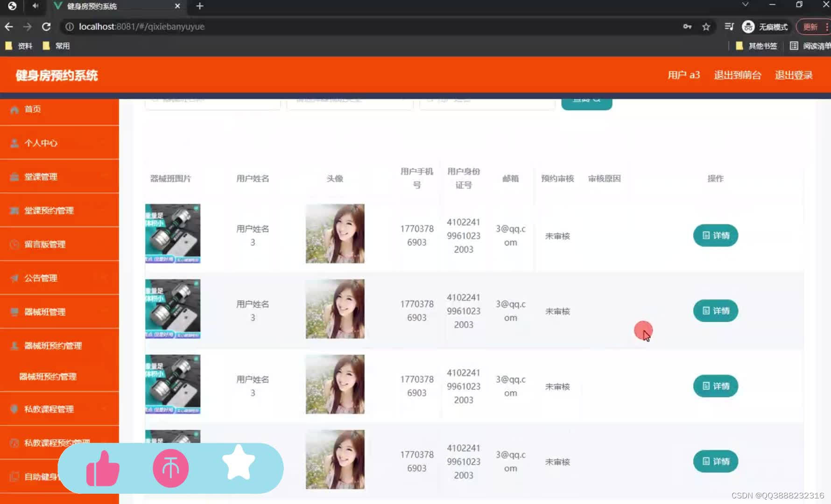Click the icon beside 私教课程管理
831x504 pixels.
tap(14, 409)
